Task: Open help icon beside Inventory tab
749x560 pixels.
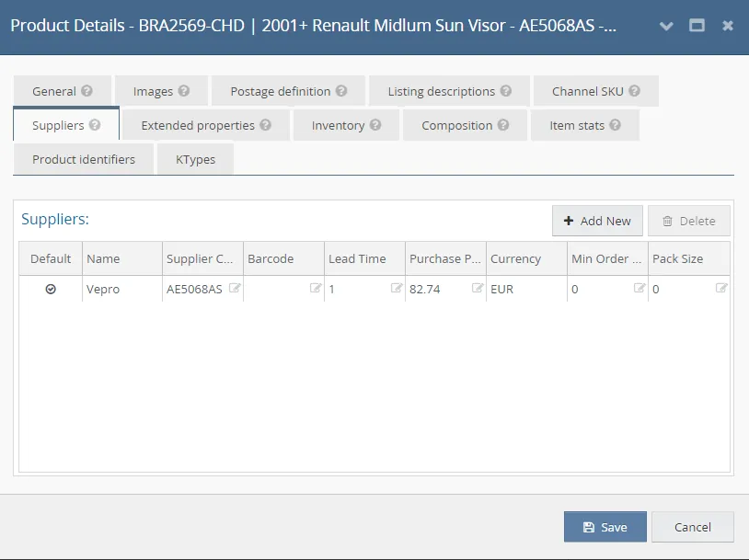Action: [375, 125]
